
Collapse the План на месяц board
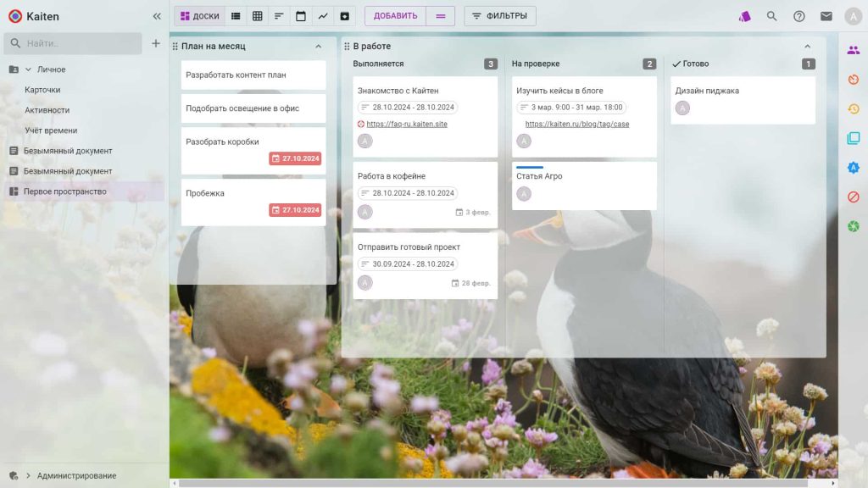click(319, 47)
